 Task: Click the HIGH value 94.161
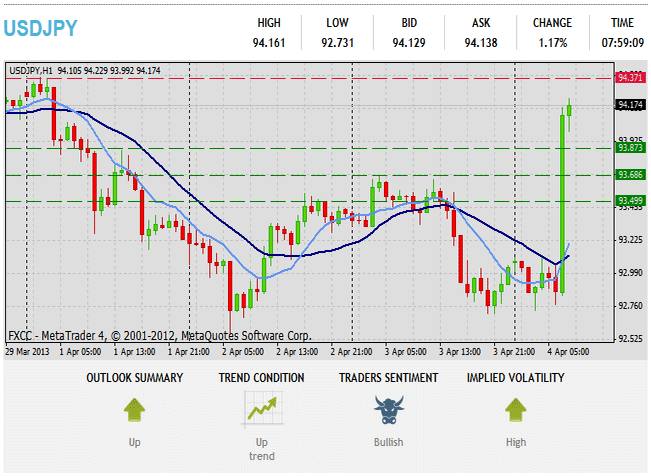pyautogui.click(x=269, y=43)
